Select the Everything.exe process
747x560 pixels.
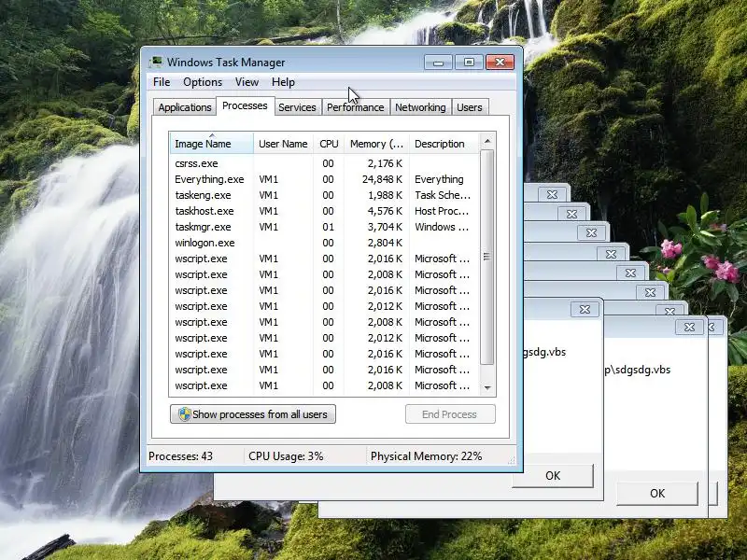(x=324, y=179)
